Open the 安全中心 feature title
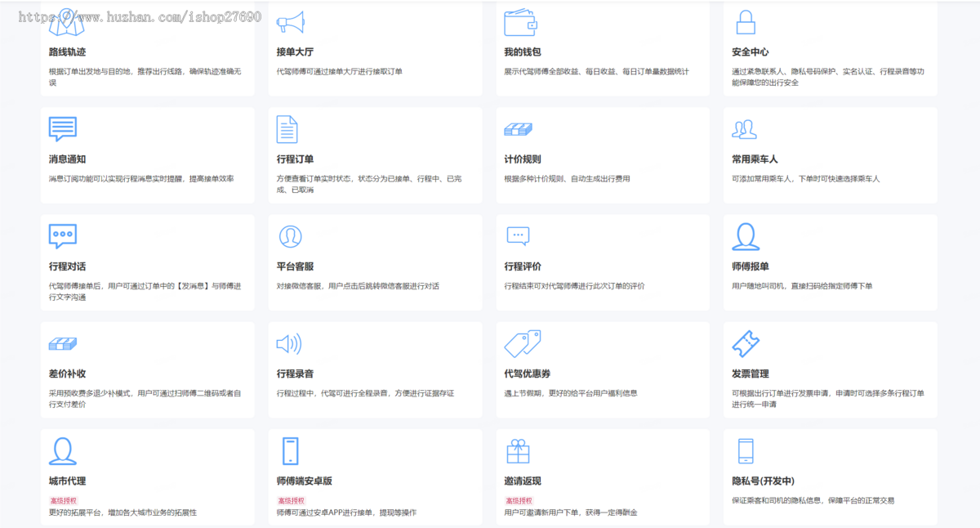980x528 pixels. (751, 52)
